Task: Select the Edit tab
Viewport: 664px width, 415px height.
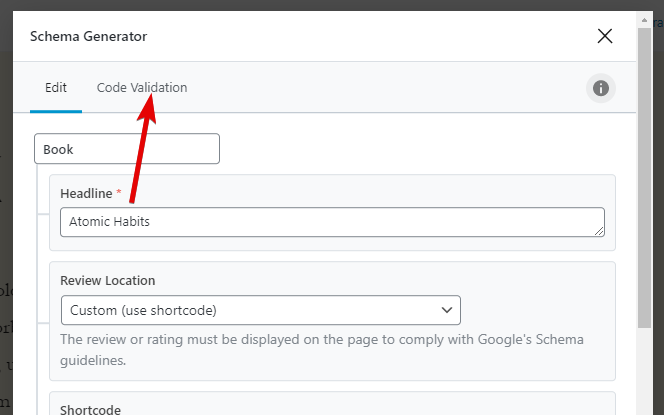Action: (56, 88)
